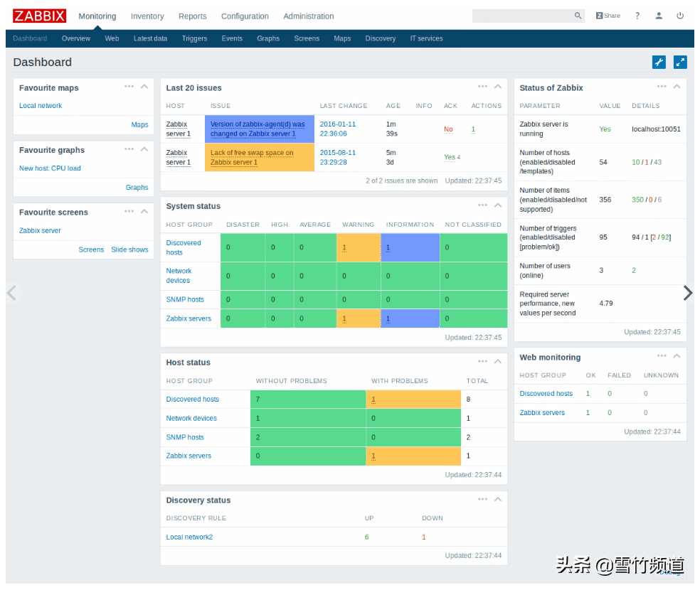The height and width of the screenshot is (590, 700).
Task: Click the power logout icon
Action: pos(680,16)
